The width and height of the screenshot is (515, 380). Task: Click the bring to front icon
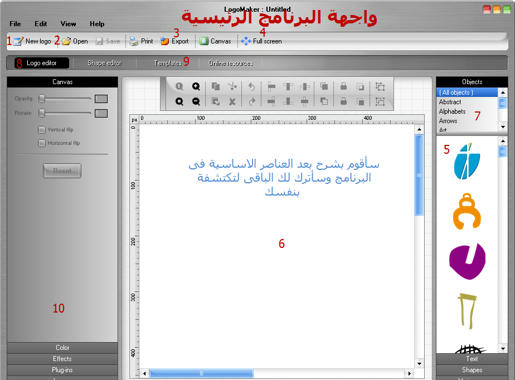point(324,87)
